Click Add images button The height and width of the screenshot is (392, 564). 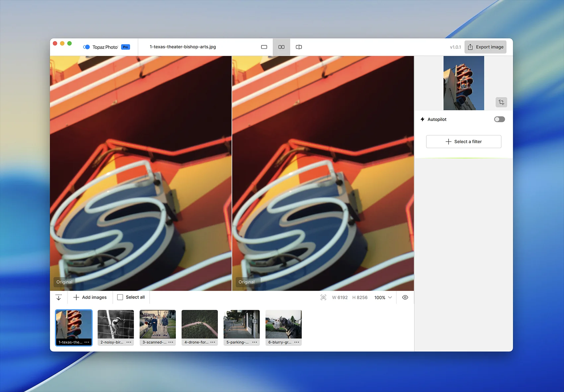tap(90, 297)
